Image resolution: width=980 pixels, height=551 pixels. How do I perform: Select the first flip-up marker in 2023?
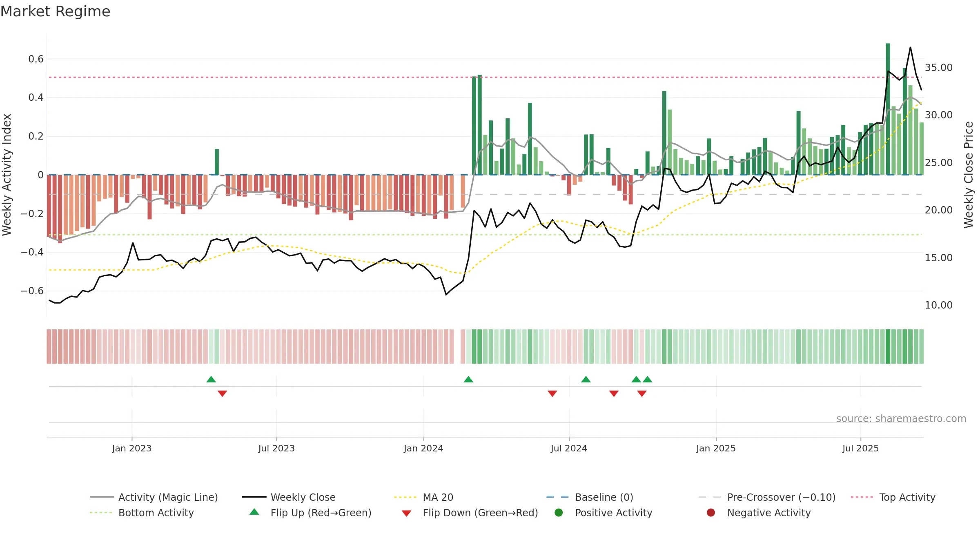point(211,379)
